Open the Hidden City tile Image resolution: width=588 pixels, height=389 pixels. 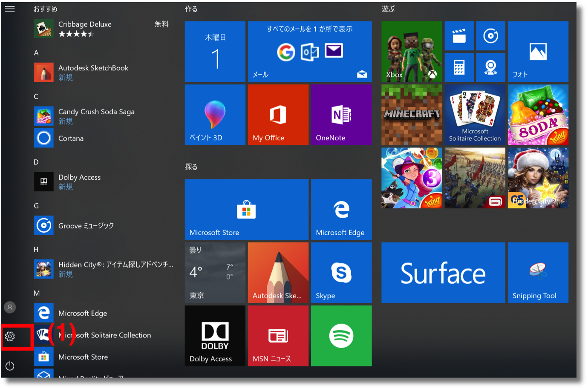pyautogui.click(x=538, y=178)
